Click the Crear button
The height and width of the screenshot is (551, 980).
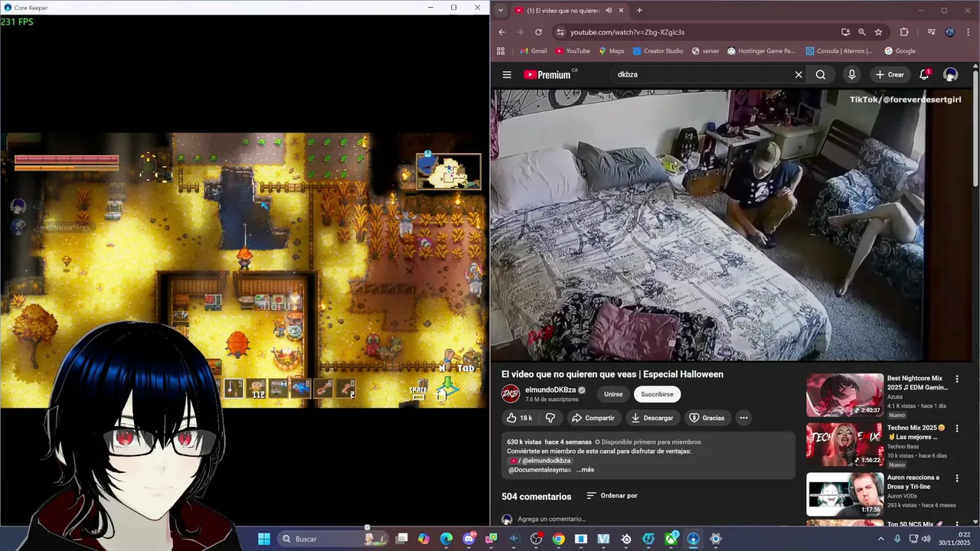click(890, 74)
